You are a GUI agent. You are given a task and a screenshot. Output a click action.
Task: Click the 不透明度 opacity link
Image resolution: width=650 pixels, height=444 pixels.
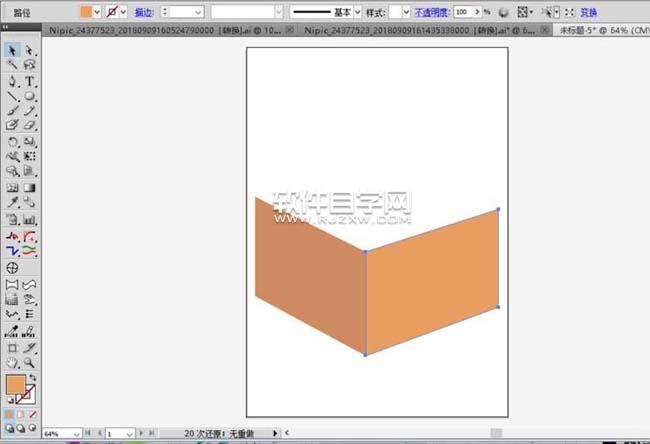click(431, 12)
